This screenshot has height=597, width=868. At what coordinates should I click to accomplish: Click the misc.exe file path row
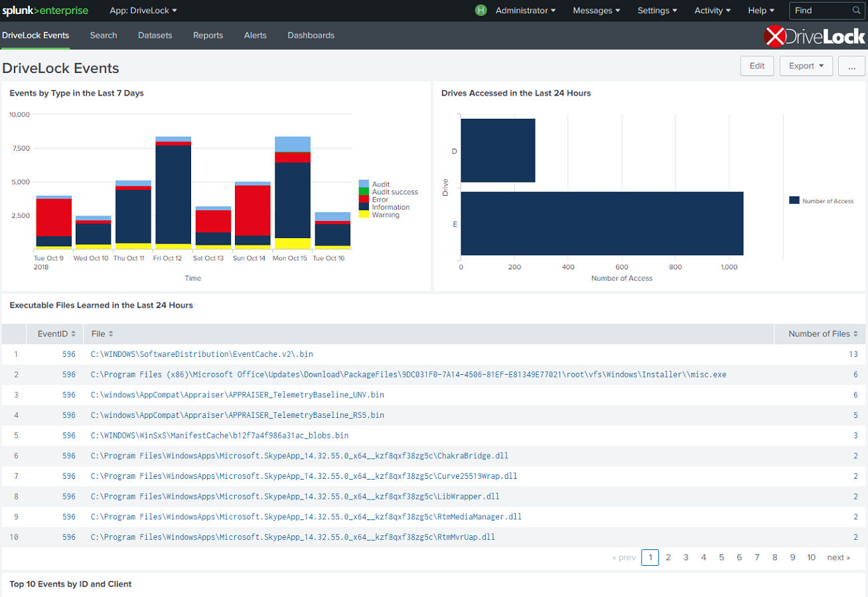(x=409, y=375)
